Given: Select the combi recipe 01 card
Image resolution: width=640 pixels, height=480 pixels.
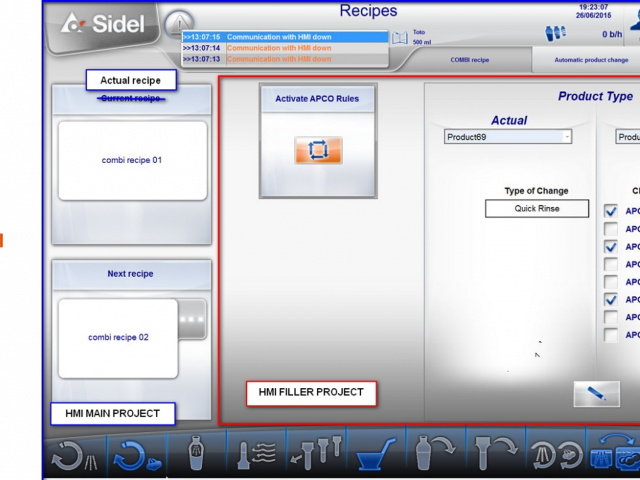Looking at the screenshot, I should click(132, 160).
